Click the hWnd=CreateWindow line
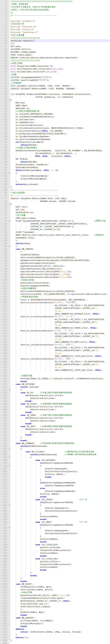The height and width of the screenshot is (644, 110). [59, 151]
